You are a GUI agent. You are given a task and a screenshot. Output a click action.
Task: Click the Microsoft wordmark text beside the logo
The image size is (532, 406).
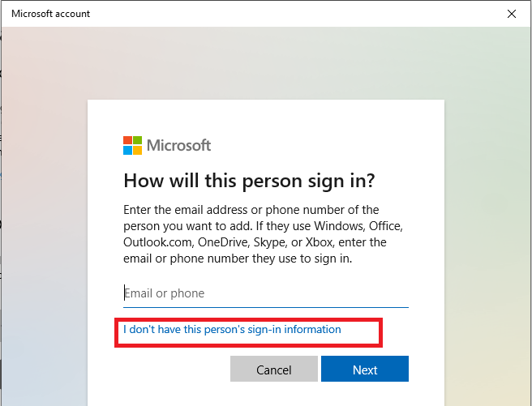178,145
